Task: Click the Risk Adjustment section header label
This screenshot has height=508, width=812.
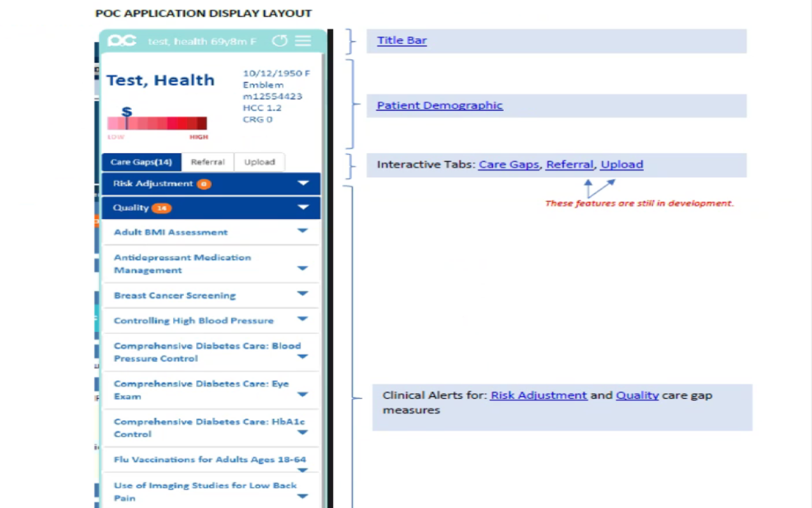Action: pos(153,184)
